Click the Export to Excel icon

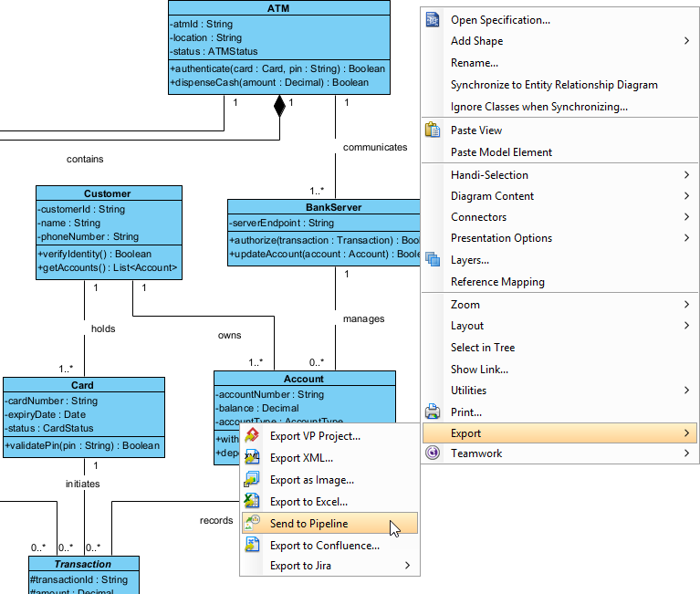pos(252,501)
